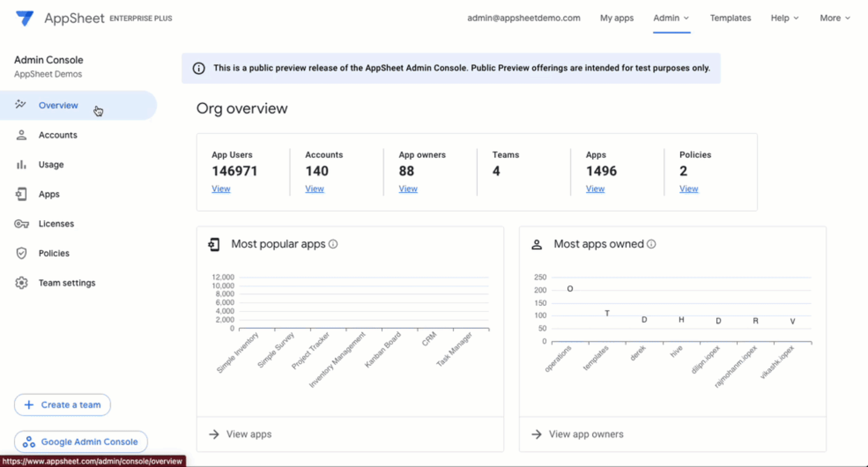
Task: Click the Policies shield icon
Action: [x=21, y=253]
